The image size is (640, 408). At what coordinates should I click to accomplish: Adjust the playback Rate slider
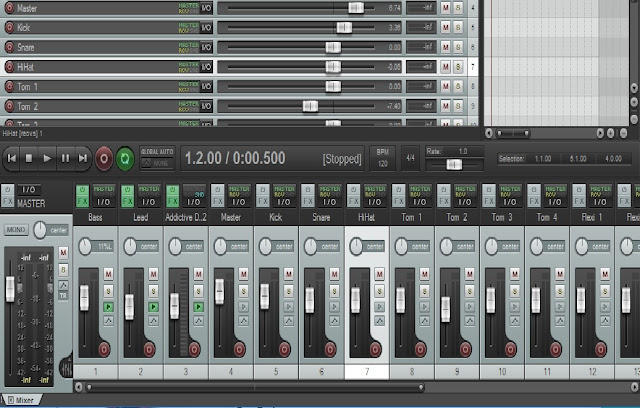454,164
